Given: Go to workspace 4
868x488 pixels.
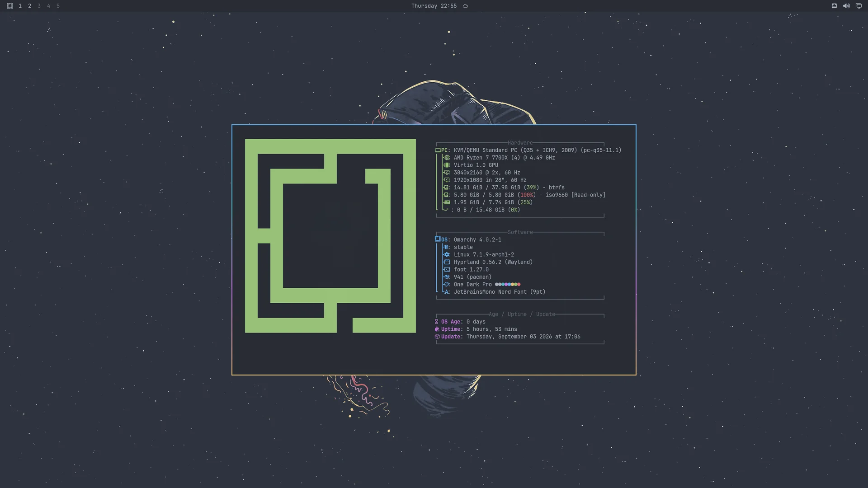Looking at the screenshot, I should click(48, 6).
